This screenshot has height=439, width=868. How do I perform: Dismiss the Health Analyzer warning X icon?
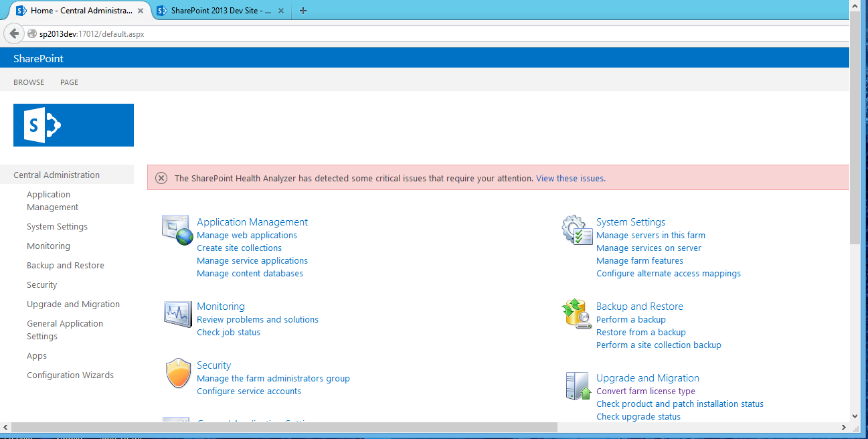click(161, 178)
